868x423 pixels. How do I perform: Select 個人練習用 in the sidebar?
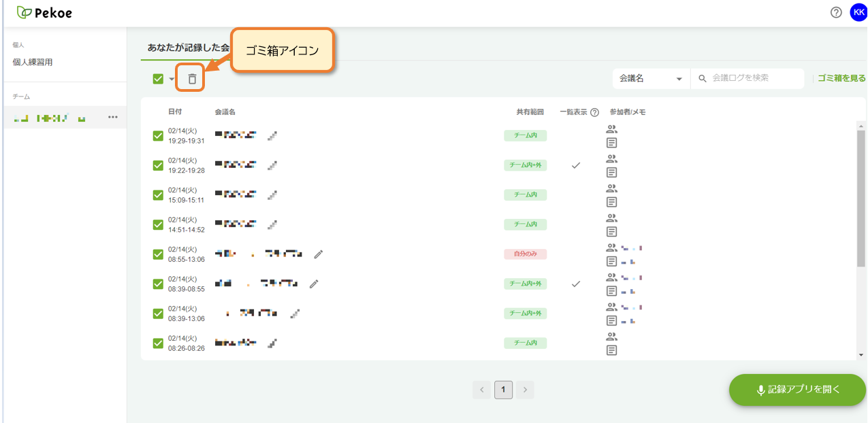click(x=33, y=62)
